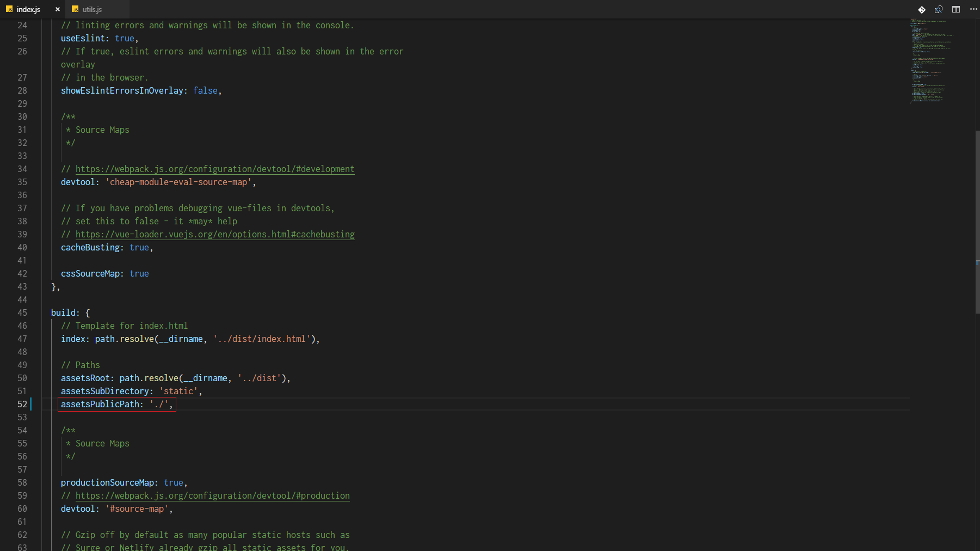The width and height of the screenshot is (980, 551).
Task: Close the index.js tab
Action: (58, 9)
